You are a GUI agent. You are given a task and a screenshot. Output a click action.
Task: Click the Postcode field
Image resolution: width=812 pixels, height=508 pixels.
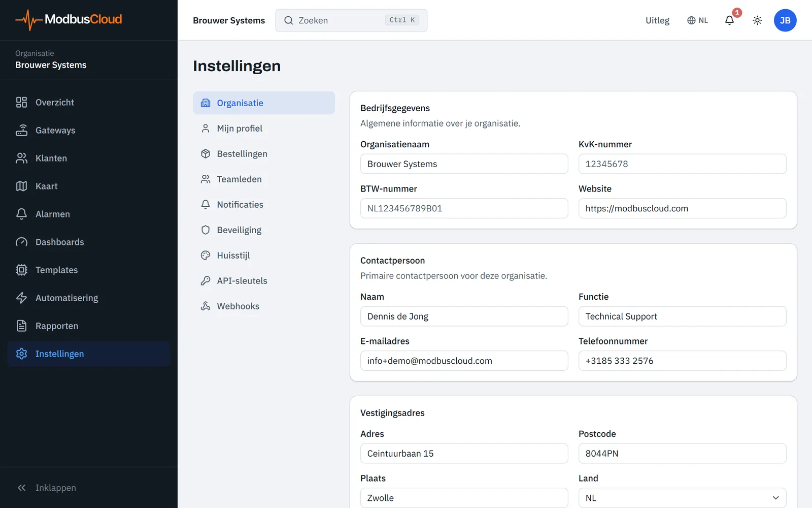tap(682, 454)
